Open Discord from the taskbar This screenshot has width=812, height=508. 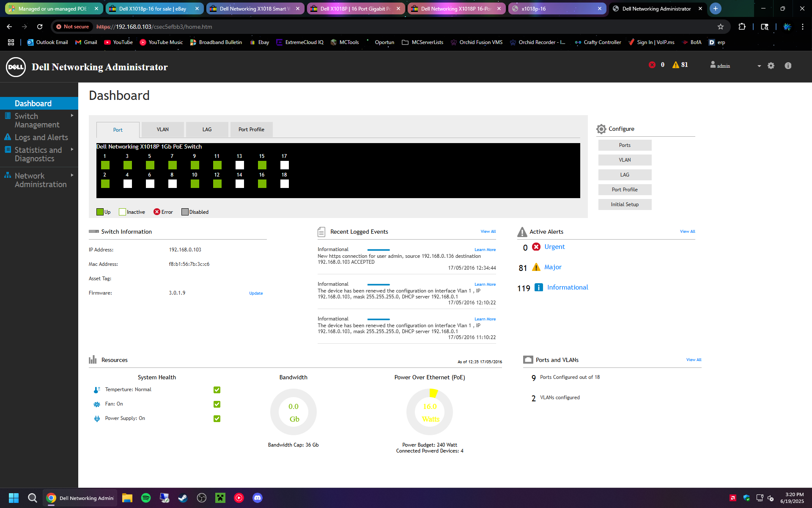coord(258,498)
